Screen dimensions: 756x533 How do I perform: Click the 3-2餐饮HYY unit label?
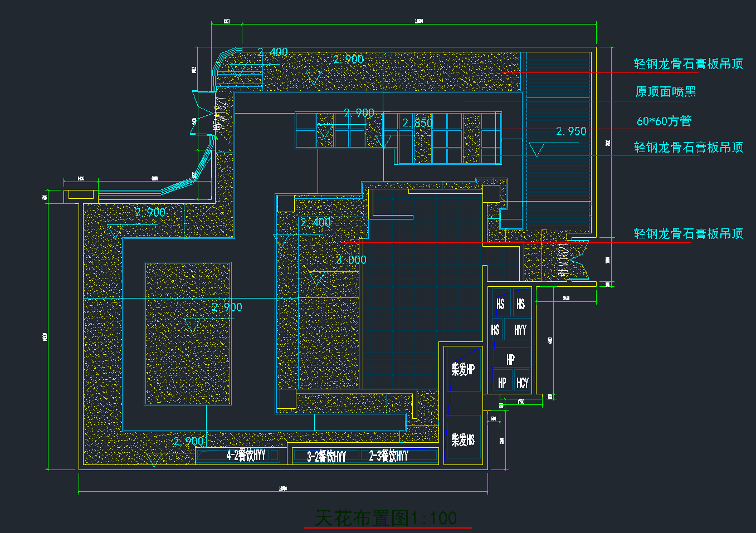(x=326, y=457)
